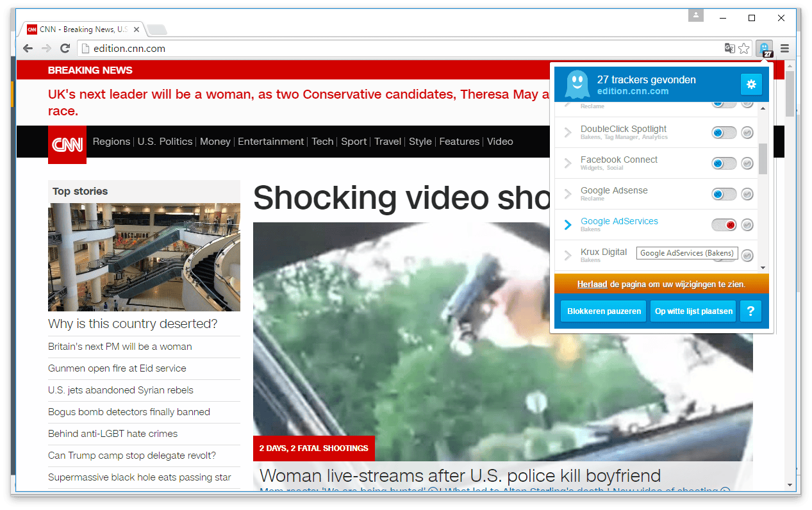Click the CNN logo in navigation bar

coord(67,145)
